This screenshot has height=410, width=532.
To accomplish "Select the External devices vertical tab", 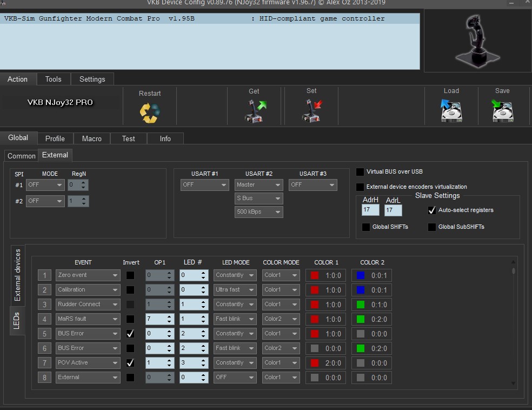I will pos(17,275).
